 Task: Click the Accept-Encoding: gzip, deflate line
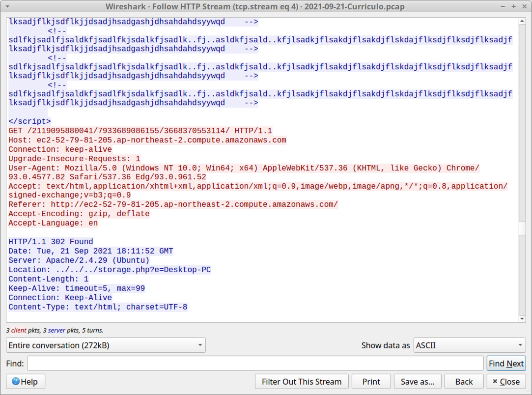[79, 213]
